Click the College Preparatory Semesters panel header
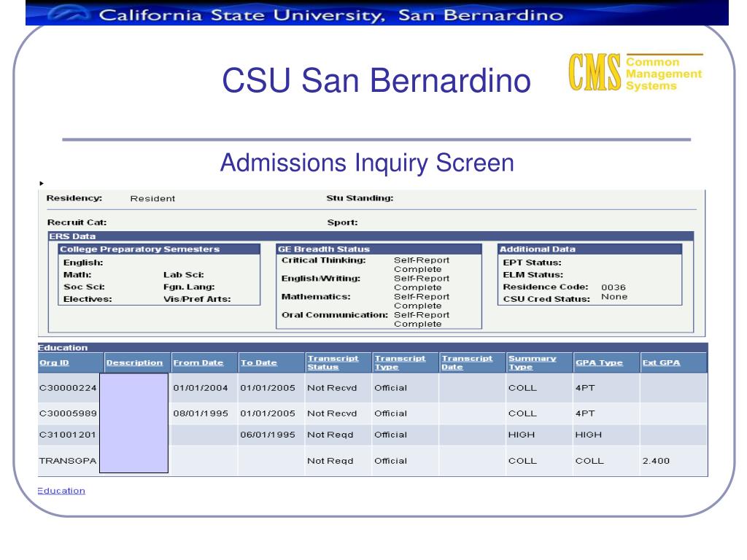 [159, 249]
